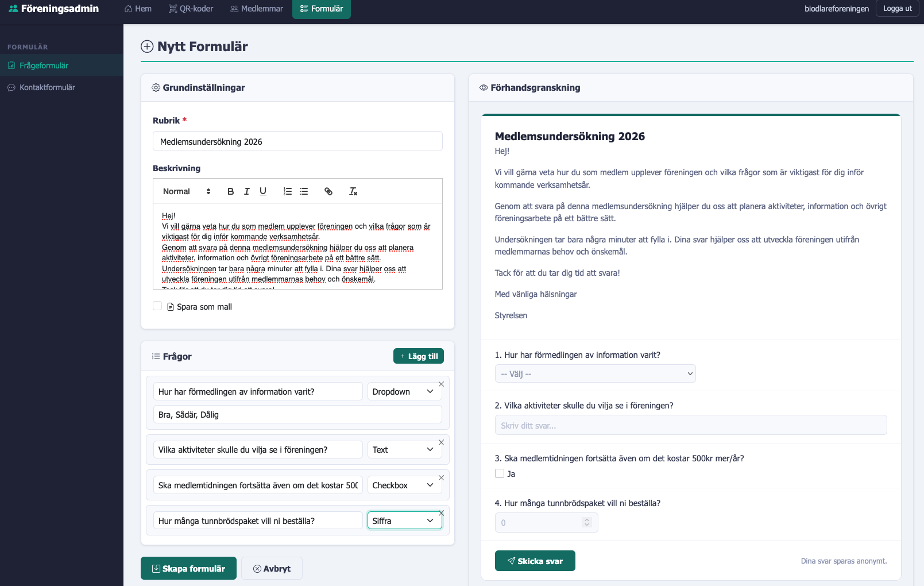Open the Normal paragraph style dropdown
The width and height of the screenshot is (924, 586).
point(184,191)
